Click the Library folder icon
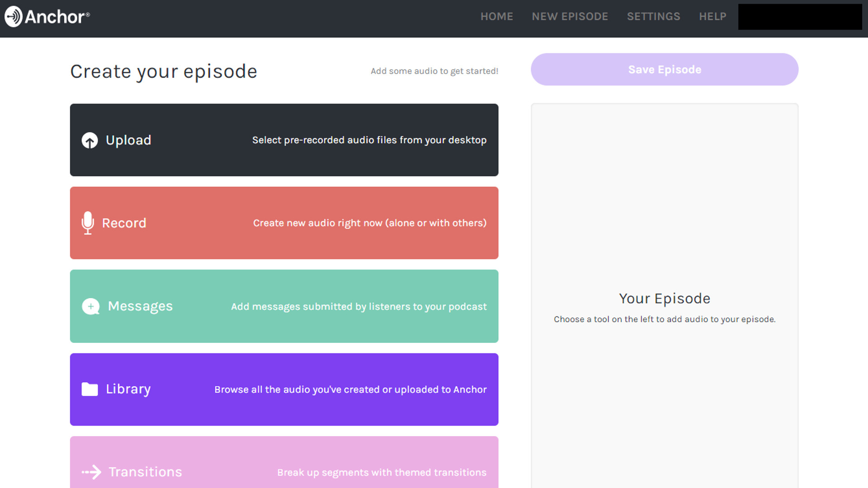 [x=90, y=389]
